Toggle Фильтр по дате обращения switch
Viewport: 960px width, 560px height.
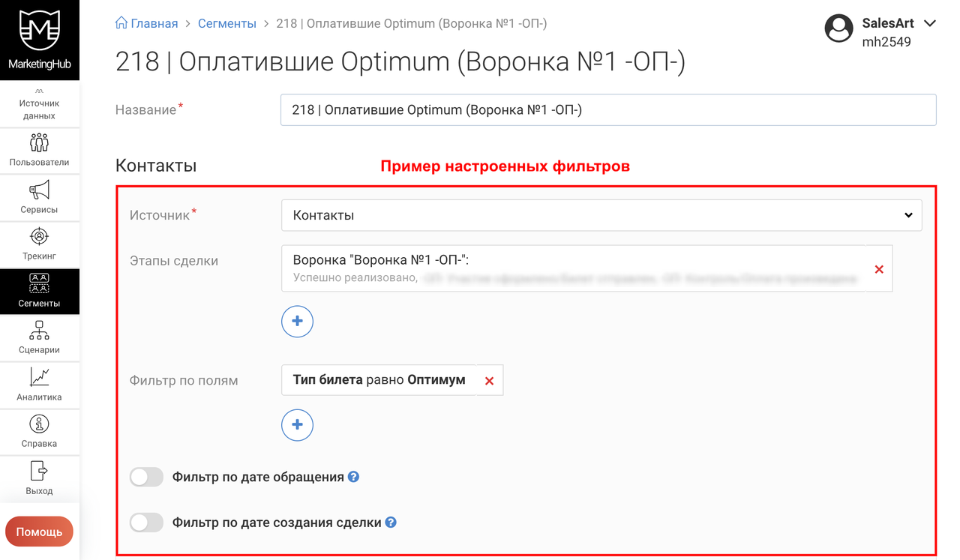coord(146,477)
